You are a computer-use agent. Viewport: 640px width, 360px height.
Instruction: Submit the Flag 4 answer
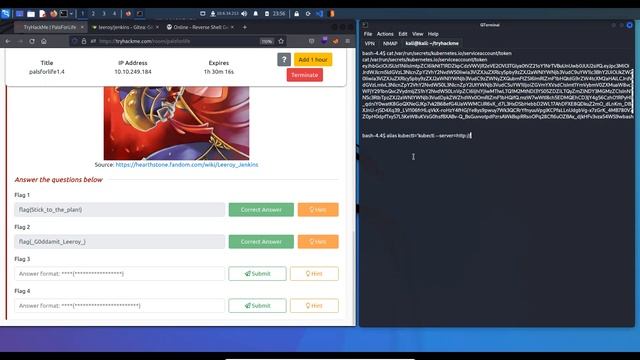coord(257,306)
